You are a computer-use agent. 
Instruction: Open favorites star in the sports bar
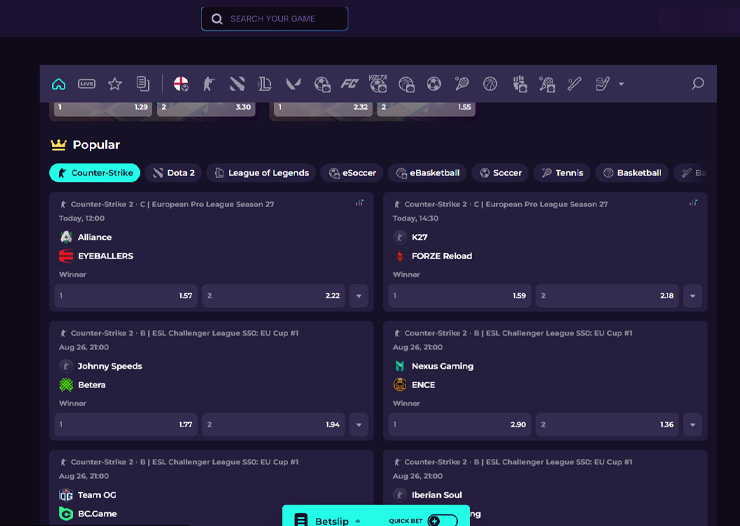click(115, 84)
